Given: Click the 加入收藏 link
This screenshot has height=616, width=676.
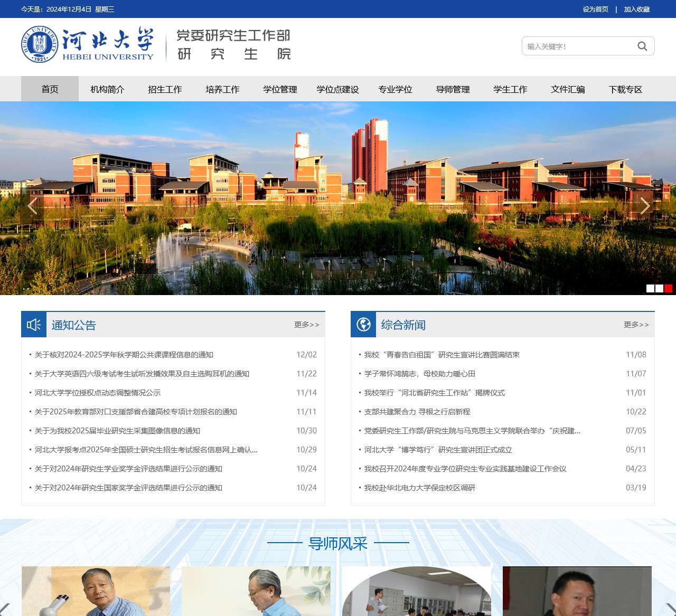Looking at the screenshot, I should pos(638,9).
